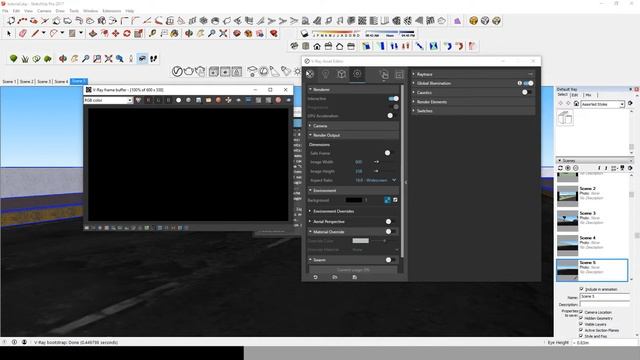Screen dimensions: 640x360
Task: Collapse the Environment section
Action: [353, 190]
